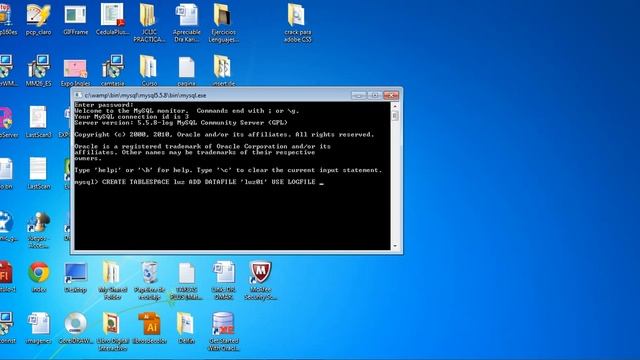Click the mysql.exe window title bar
640x360 pixels.
[212, 95]
